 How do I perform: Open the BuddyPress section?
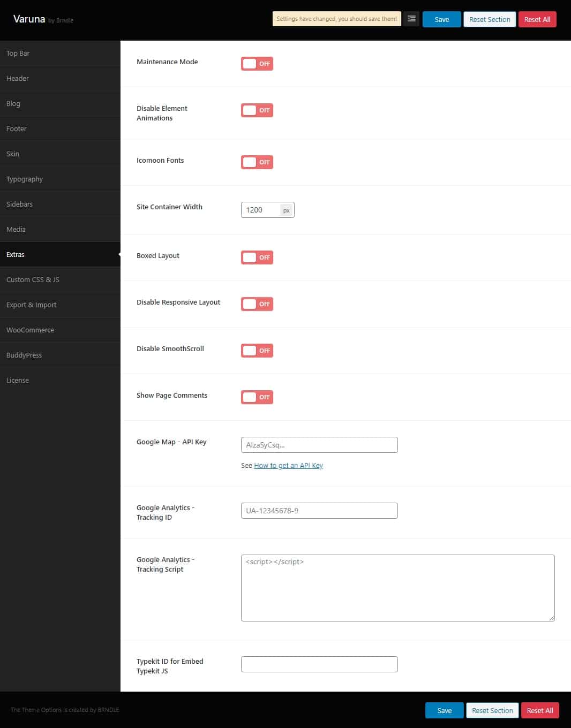pos(60,355)
